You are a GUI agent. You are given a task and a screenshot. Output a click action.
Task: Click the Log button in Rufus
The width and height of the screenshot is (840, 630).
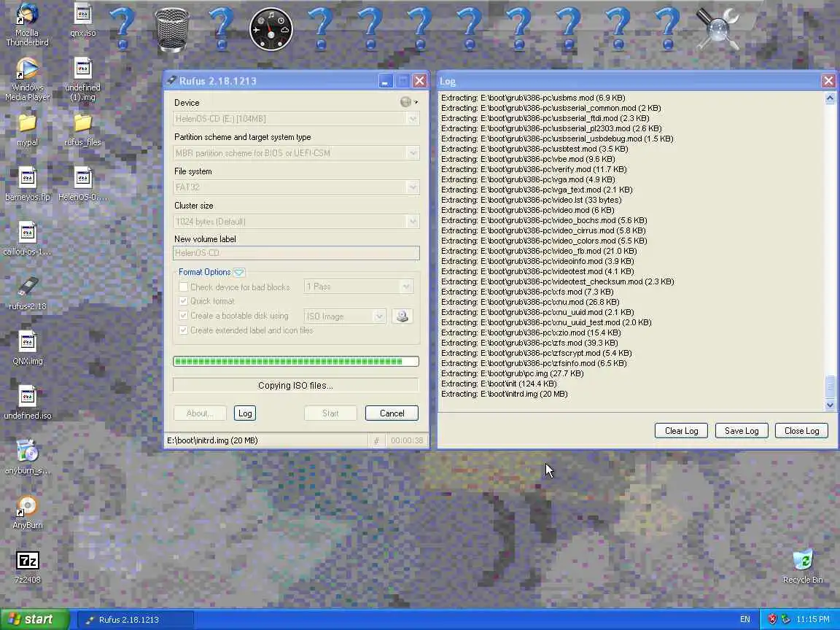point(245,413)
